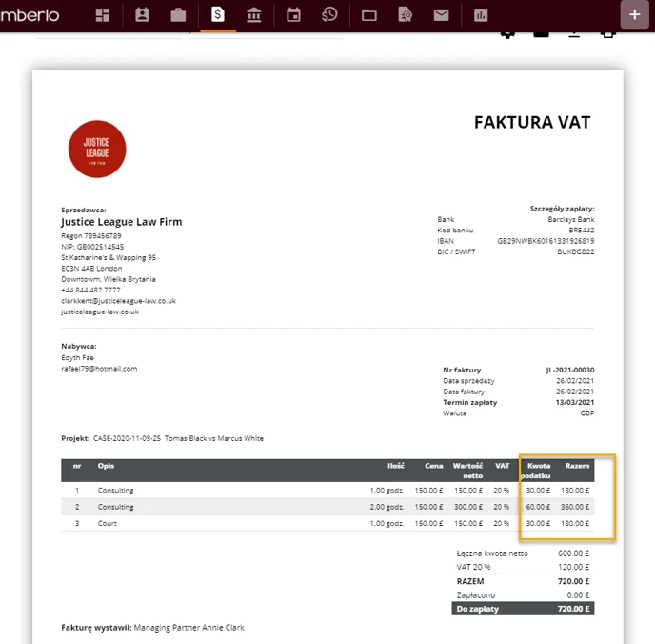Viewport: 655px width, 644px height.
Task: Click phone number +44 844 482 7777
Action: coord(90,290)
